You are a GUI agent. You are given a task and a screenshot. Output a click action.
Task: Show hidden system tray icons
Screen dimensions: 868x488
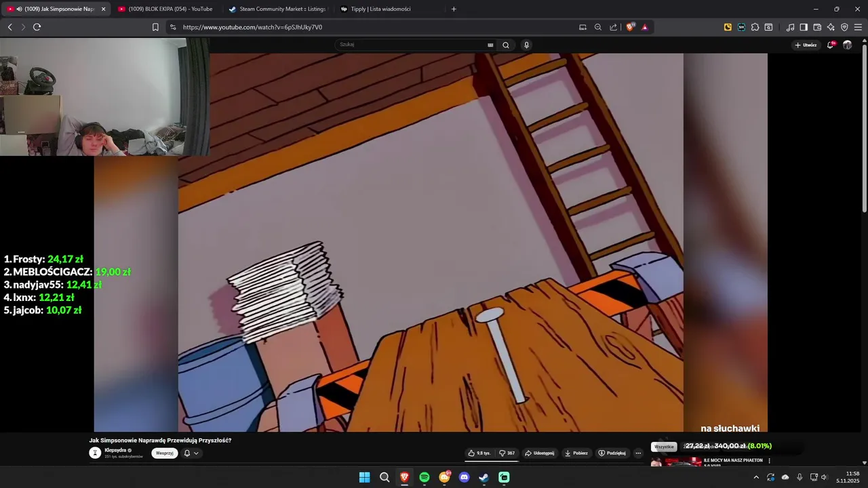click(x=756, y=477)
